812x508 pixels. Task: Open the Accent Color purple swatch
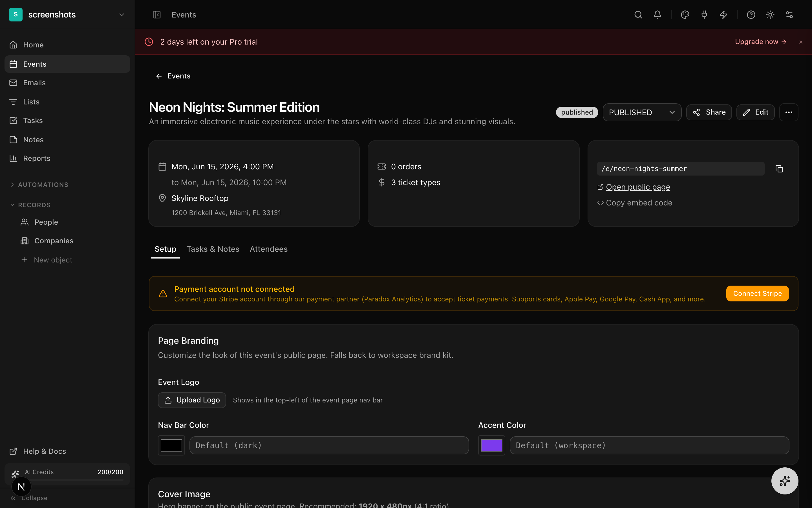pyautogui.click(x=491, y=446)
